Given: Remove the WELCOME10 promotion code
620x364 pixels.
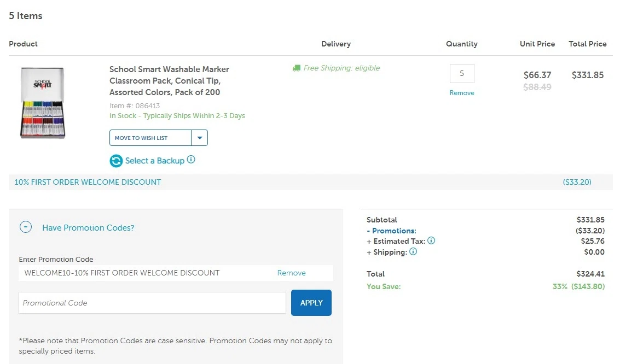Looking at the screenshot, I should 291,273.
